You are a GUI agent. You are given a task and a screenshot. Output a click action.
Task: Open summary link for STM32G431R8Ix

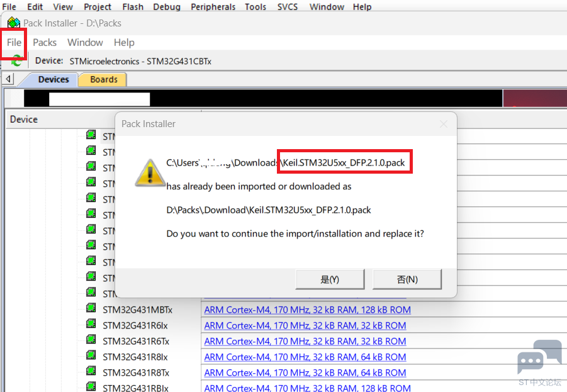click(x=305, y=357)
